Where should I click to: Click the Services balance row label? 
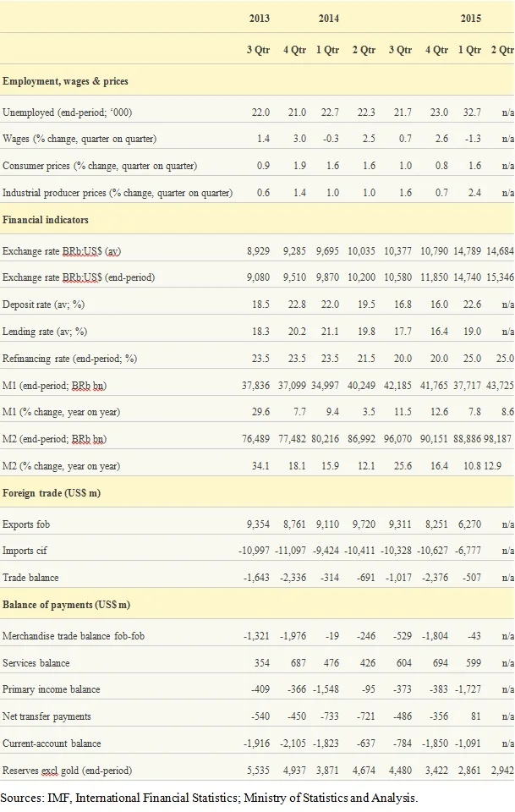(36, 663)
